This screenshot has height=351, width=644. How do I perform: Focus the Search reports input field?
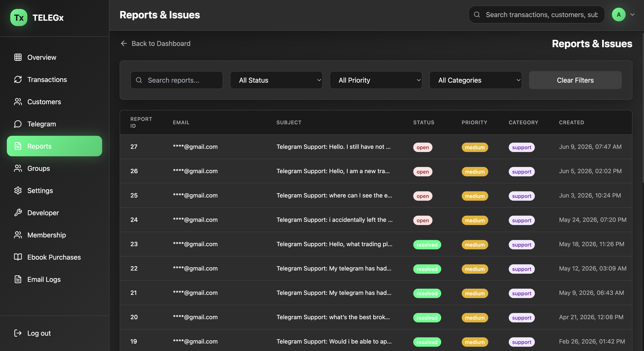pyautogui.click(x=176, y=80)
